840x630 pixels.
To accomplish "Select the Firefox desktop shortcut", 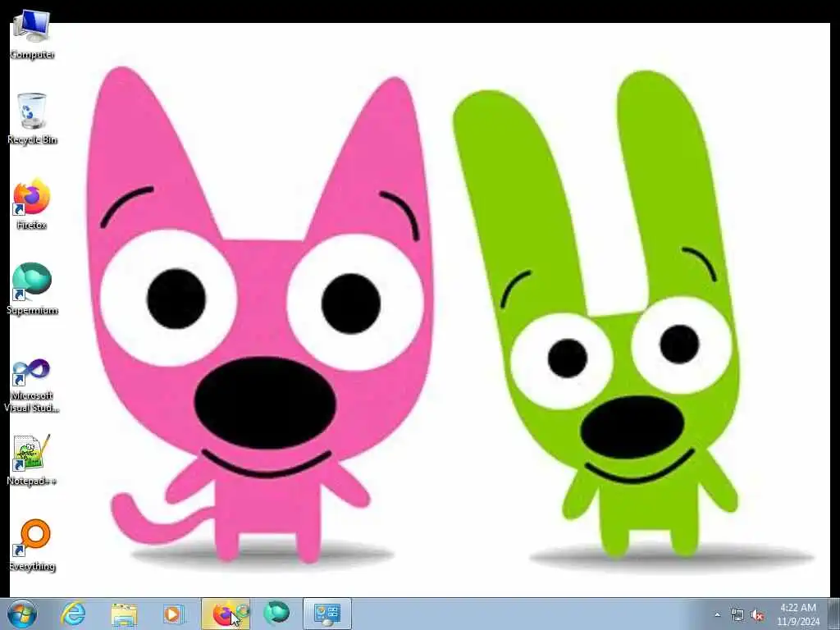I will click(x=32, y=204).
